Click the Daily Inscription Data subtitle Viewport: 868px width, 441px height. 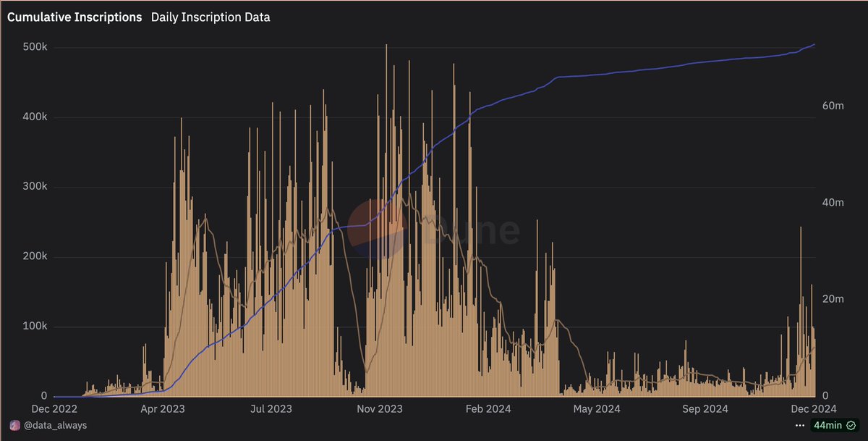pyautogui.click(x=210, y=17)
